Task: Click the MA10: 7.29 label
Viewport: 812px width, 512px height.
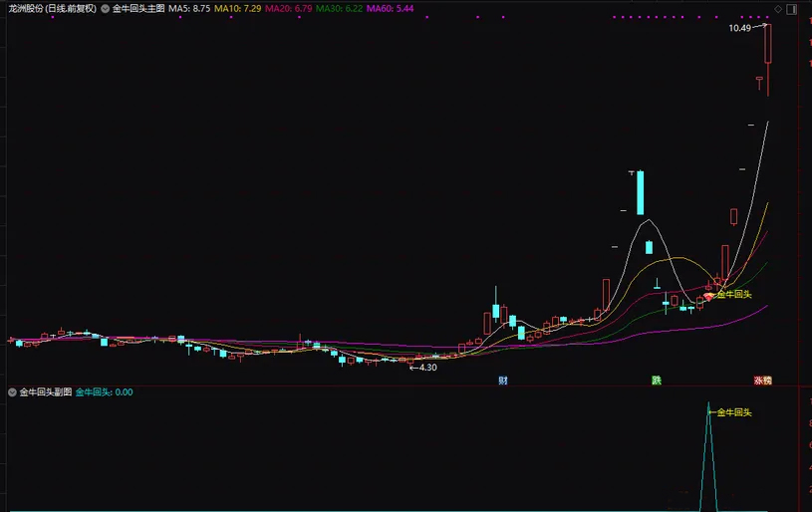Action: point(238,8)
